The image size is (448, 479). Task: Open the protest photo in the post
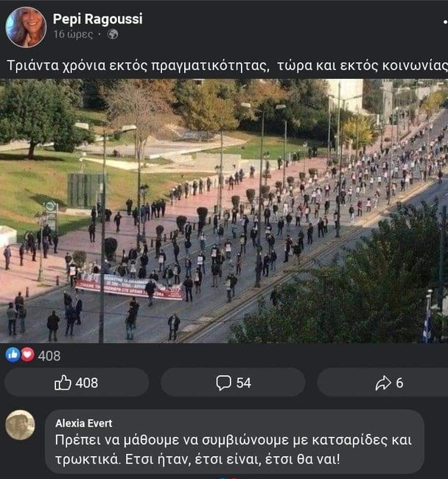[224, 211]
